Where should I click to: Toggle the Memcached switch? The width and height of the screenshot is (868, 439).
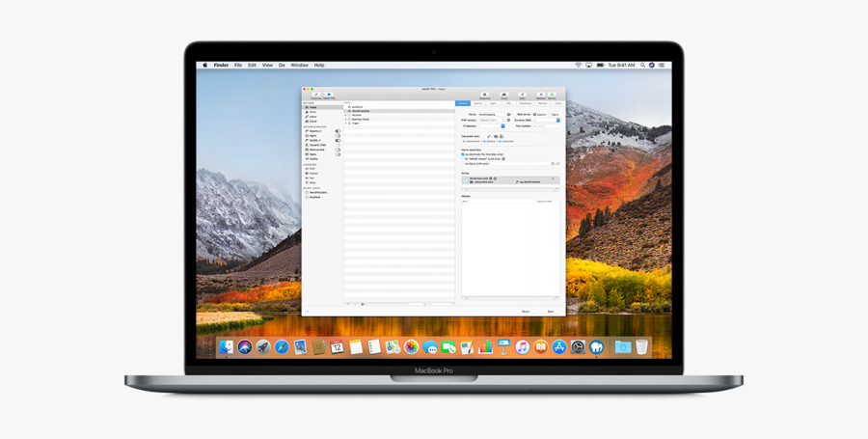click(x=338, y=150)
